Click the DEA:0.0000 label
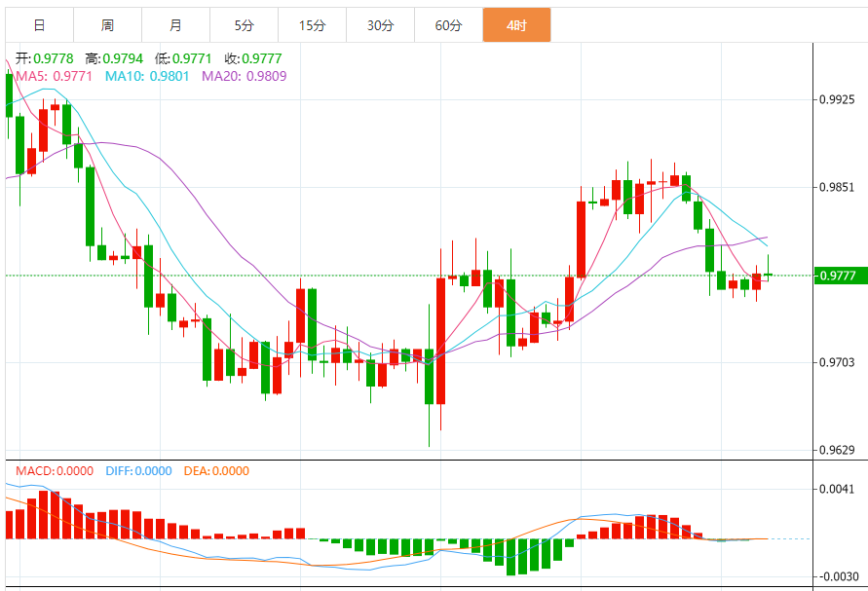868x591 pixels. tap(216, 471)
